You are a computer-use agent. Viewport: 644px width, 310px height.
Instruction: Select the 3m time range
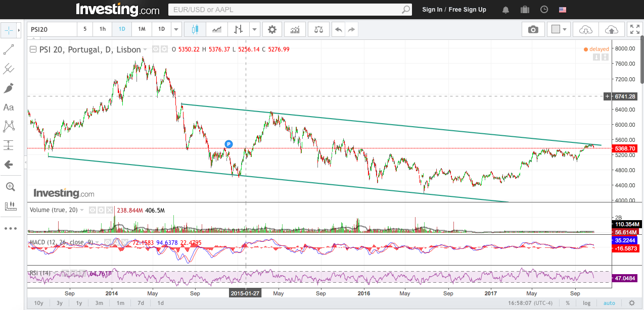click(x=99, y=303)
